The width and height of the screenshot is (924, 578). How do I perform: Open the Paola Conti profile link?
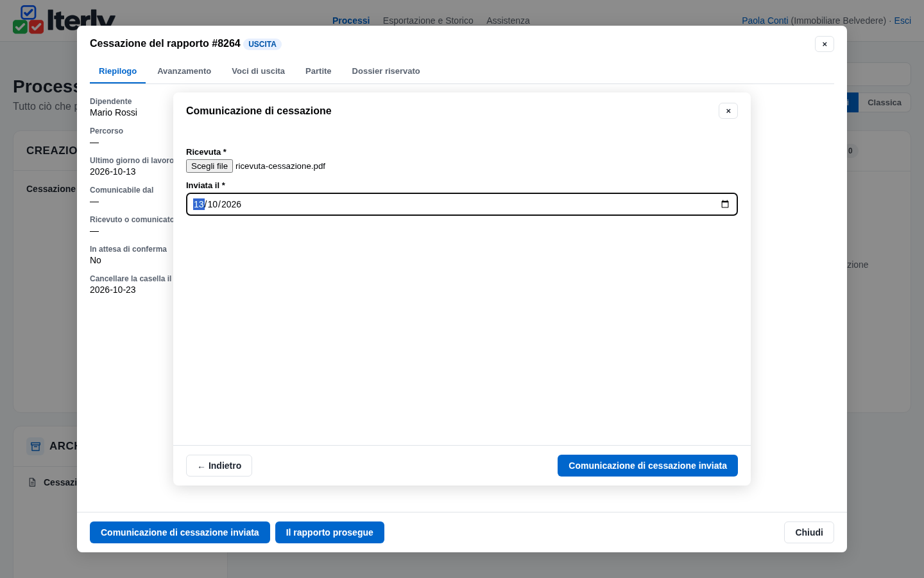click(765, 21)
